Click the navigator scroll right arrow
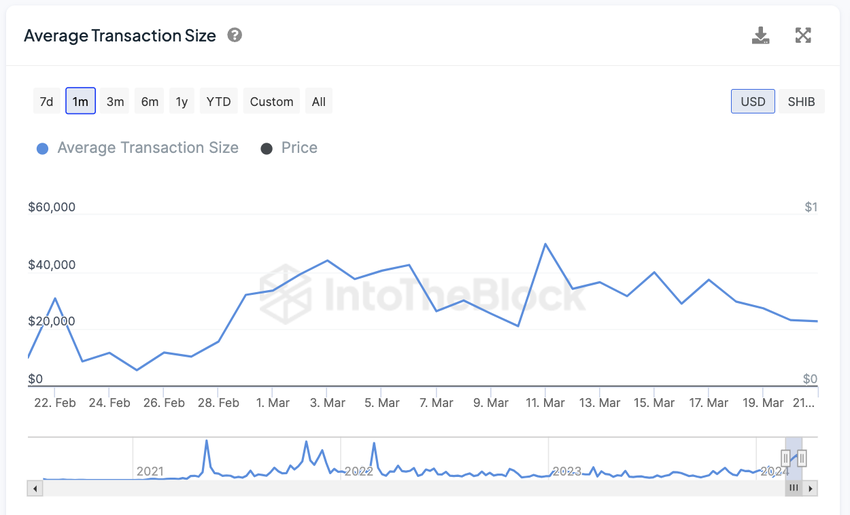Image resolution: width=850 pixels, height=515 pixels. [811, 488]
